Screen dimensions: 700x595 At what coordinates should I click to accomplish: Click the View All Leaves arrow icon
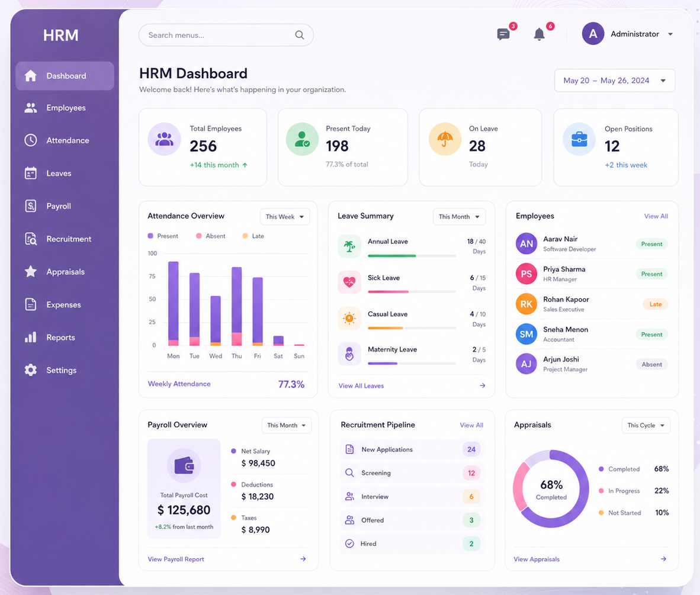coord(483,385)
